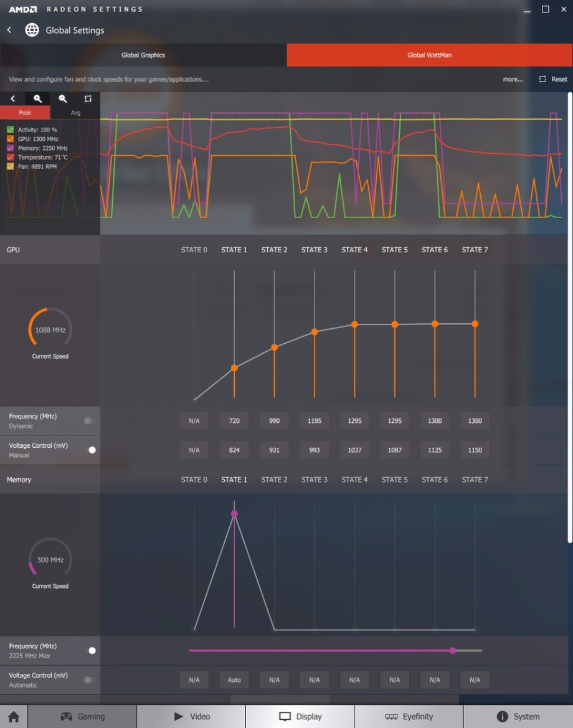Click Memory State 1 voltage field Auto

coord(234,679)
